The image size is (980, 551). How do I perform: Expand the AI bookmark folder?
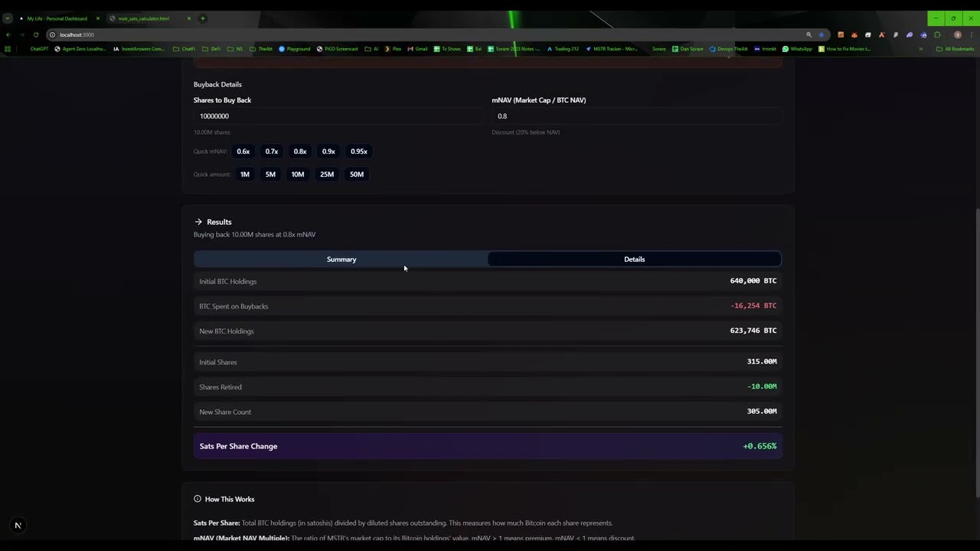tap(372, 49)
